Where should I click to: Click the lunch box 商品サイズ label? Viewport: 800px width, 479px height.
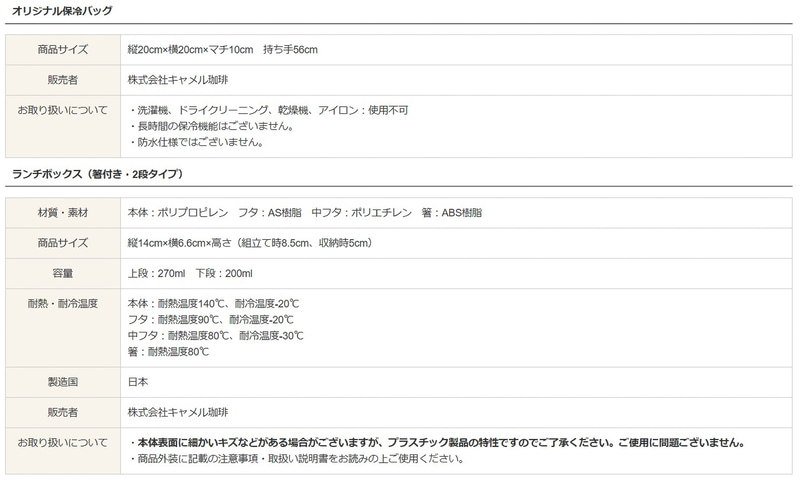(x=63, y=243)
